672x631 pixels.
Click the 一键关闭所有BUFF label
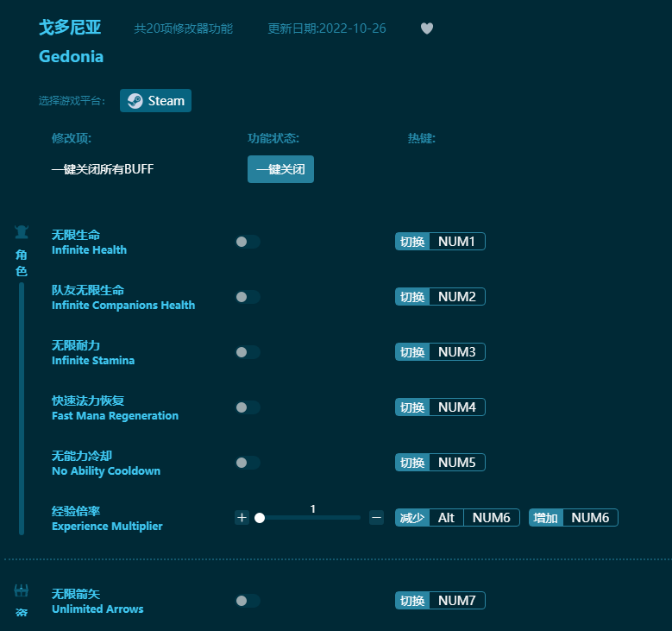click(x=103, y=169)
